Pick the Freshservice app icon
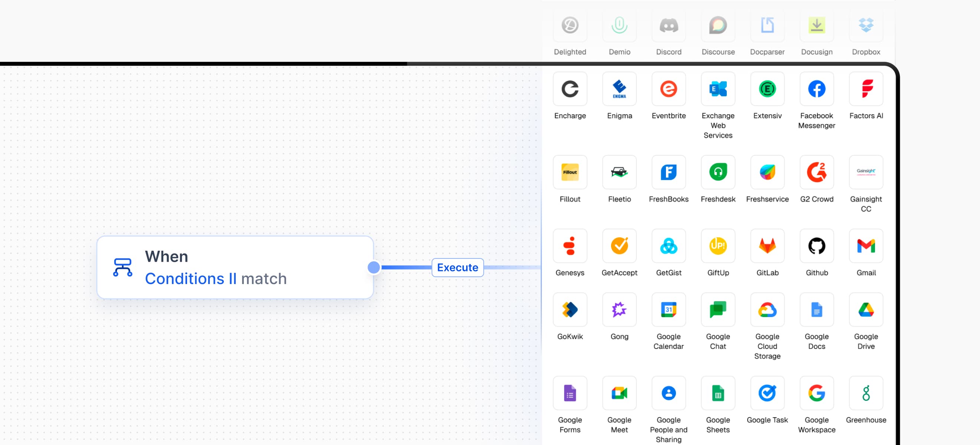The width and height of the screenshot is (980, 445). (767, 172)
